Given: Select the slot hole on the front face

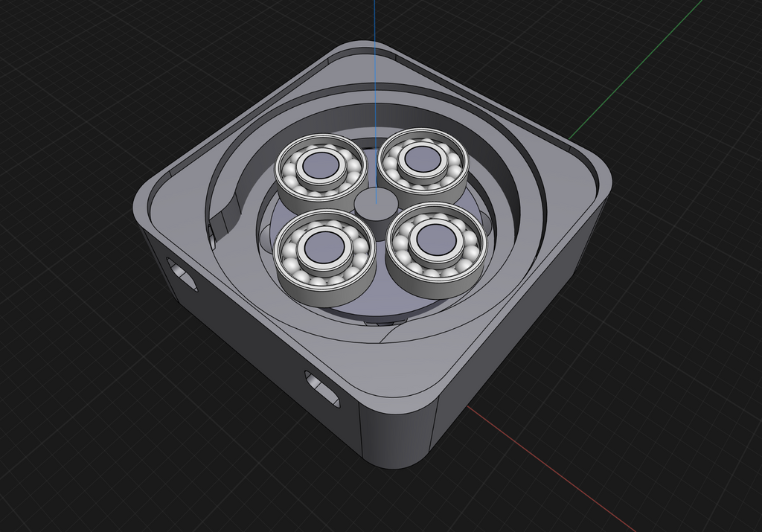Looking at the screenshot, I should coord(322,388).
